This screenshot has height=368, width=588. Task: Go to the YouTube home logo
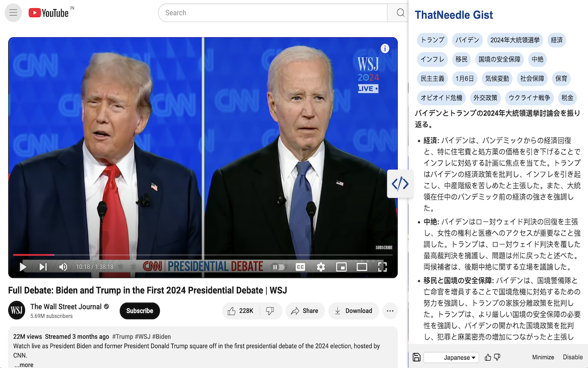click(x=49, y=13)
